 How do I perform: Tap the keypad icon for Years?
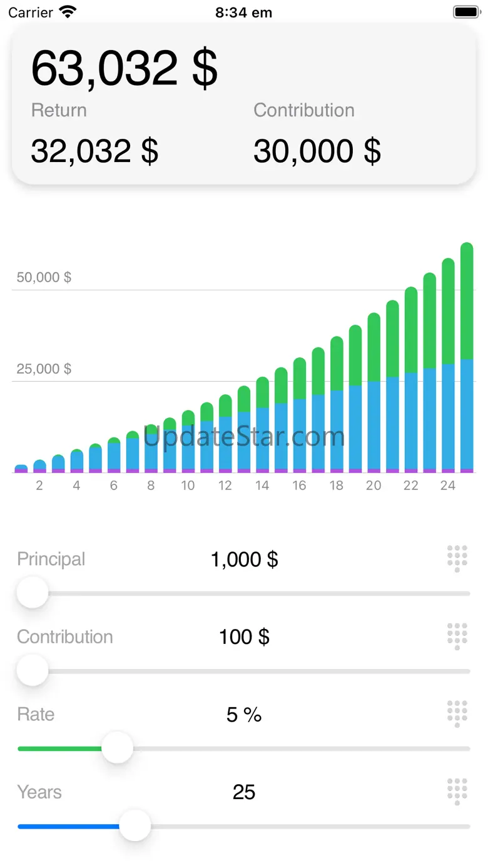(x=457, y=791)
